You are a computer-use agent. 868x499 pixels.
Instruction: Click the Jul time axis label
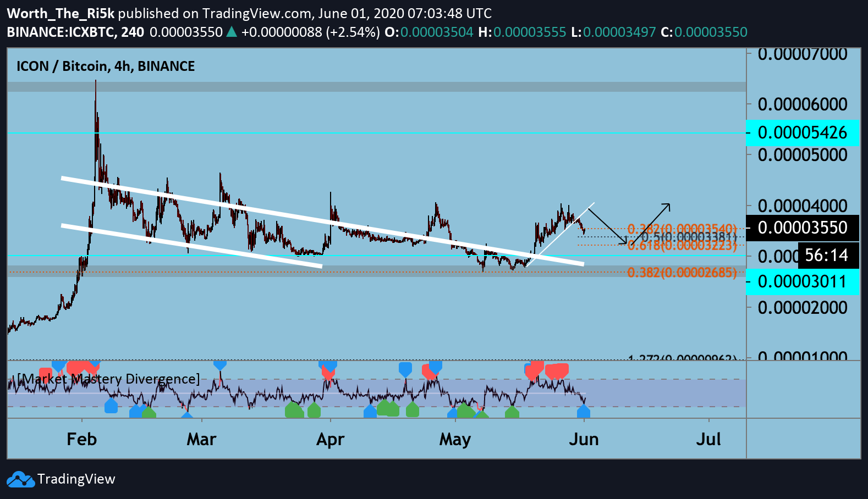click(x=708, y=439)
